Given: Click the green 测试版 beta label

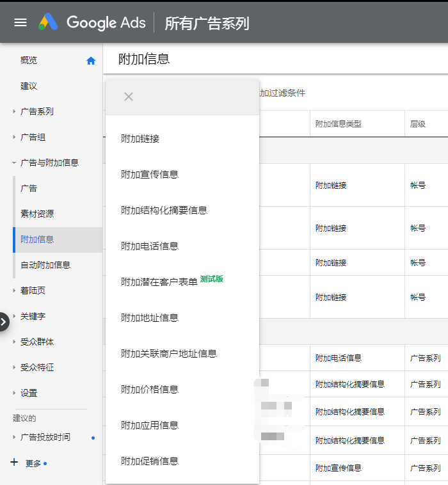Looking at the screenshot, I should [x=212, y=279].
